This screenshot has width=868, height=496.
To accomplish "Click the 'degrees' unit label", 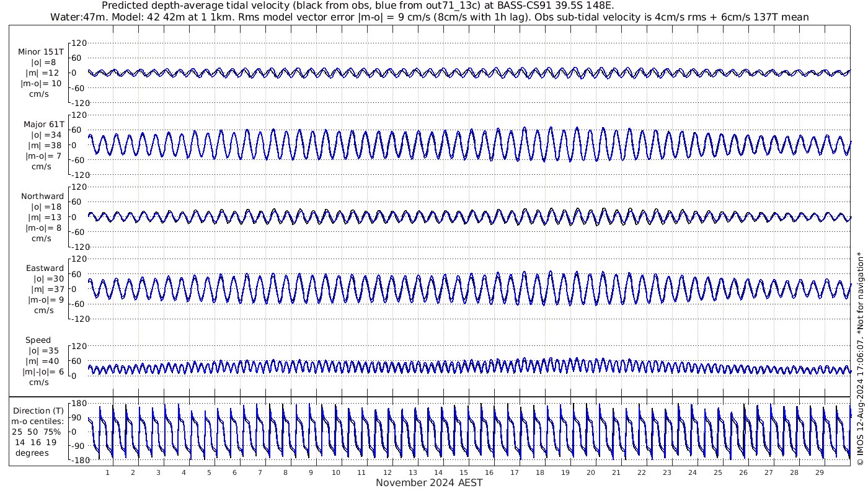I will pyautogui.click(x=32, y=453).
